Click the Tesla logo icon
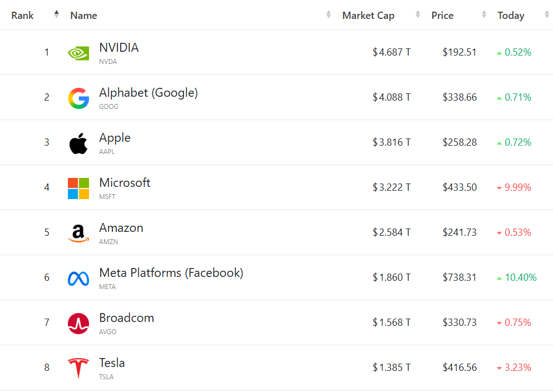The image size is (553, 392). [x=78, y=368]
